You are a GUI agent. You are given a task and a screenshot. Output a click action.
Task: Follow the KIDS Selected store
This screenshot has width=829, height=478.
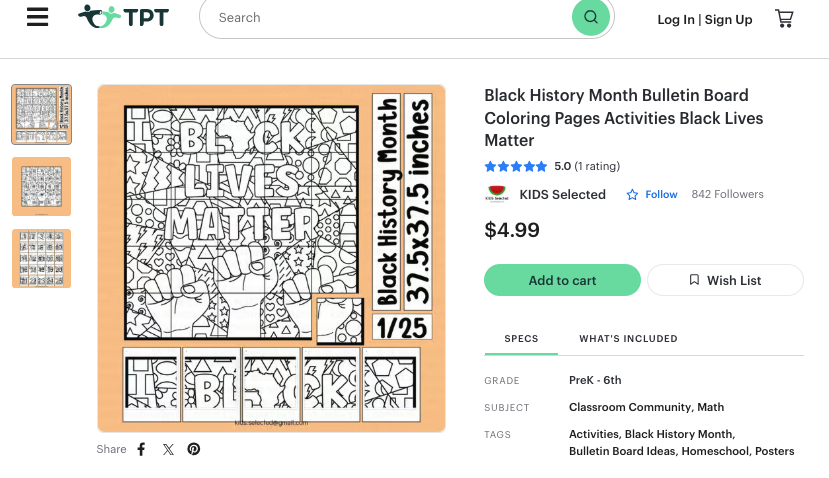coord(652,194)
